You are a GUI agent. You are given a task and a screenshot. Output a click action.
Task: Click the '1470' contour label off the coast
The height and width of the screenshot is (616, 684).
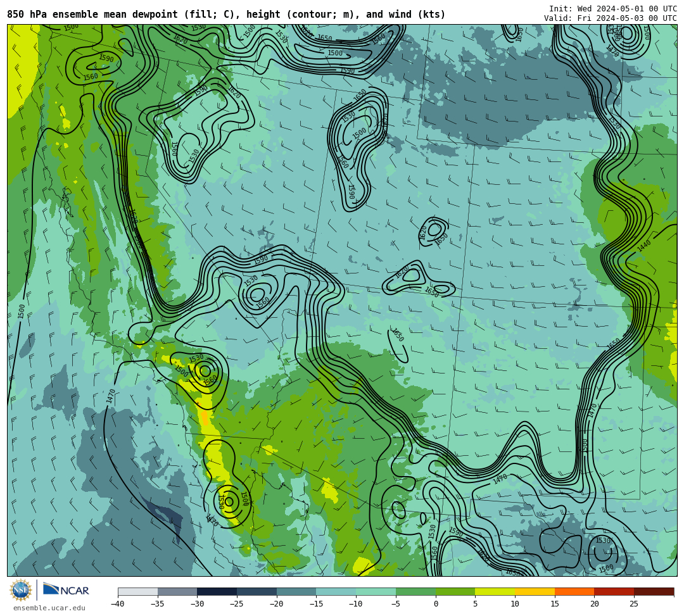[110, 396]
